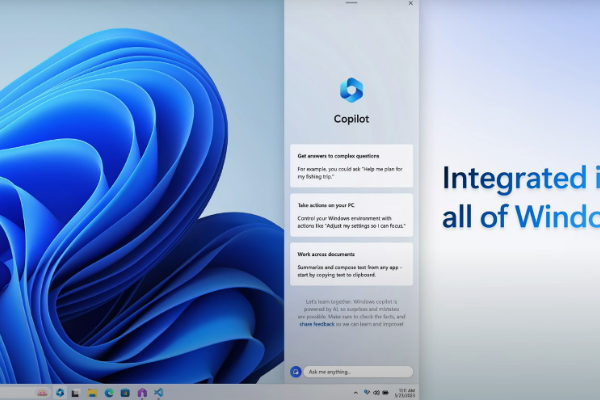Check battery status in the system tray
Viewport: 600px width, 400px height.
click(x=386, y=393)
